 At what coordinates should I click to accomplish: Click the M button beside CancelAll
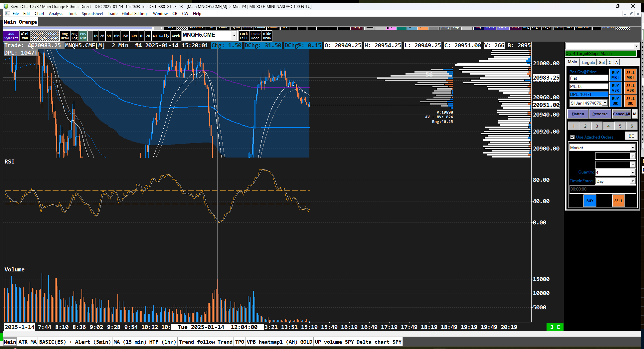(x=635, y=114)
